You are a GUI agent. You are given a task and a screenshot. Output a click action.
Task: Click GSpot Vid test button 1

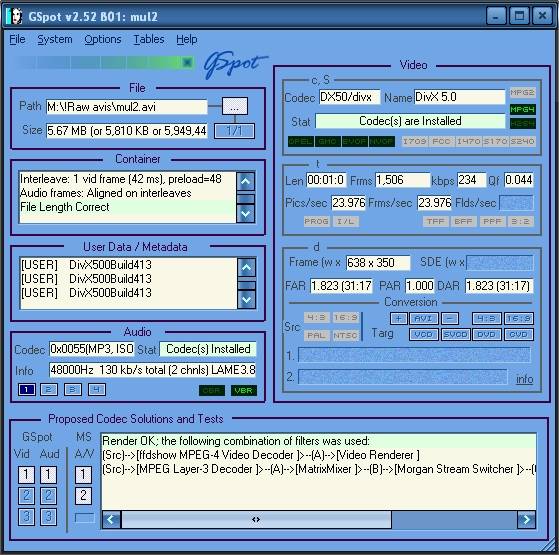click(26, 474)
